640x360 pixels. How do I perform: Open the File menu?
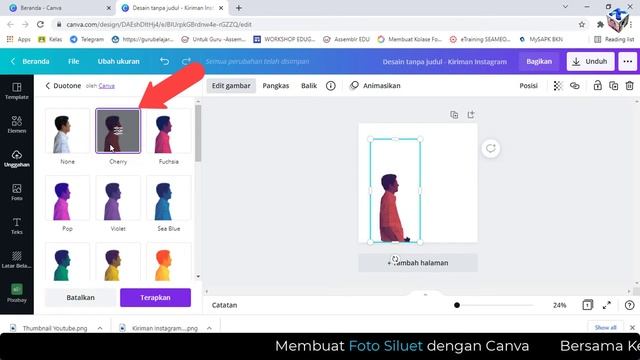click(73, 61)
